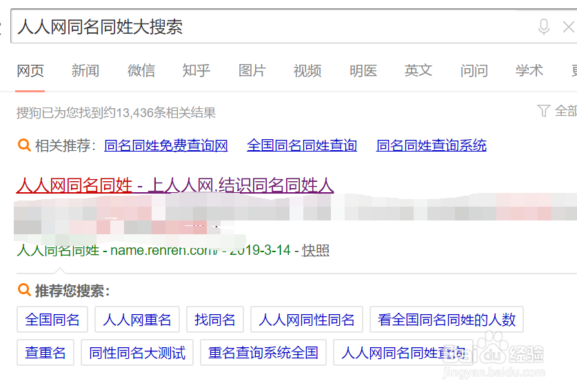This screenshot has height=392, width=577.
Task: Open the 问问 tab
Action: click(474, 70)
